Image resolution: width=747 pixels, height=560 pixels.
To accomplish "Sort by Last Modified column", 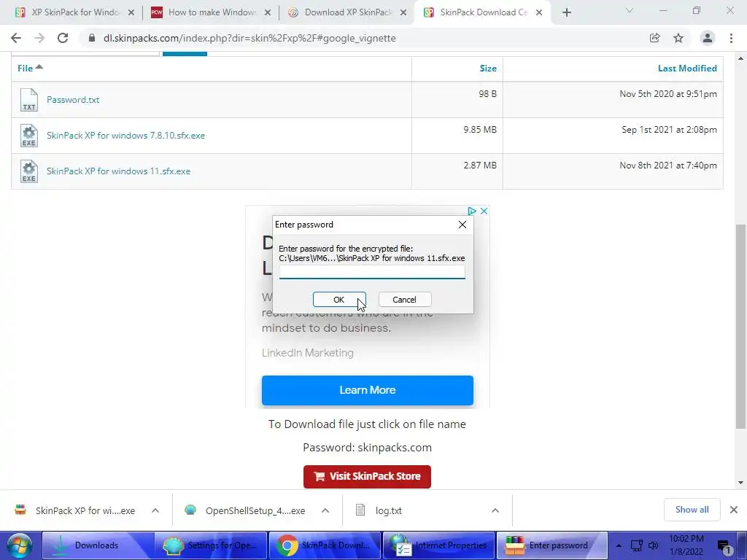I will point(687,68).
